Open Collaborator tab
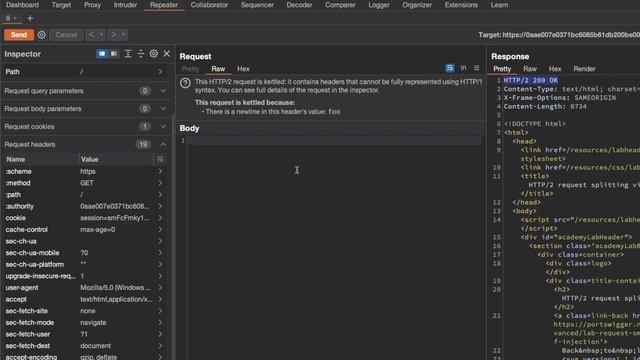Screen dimensions: 640x360 (209, 5)
